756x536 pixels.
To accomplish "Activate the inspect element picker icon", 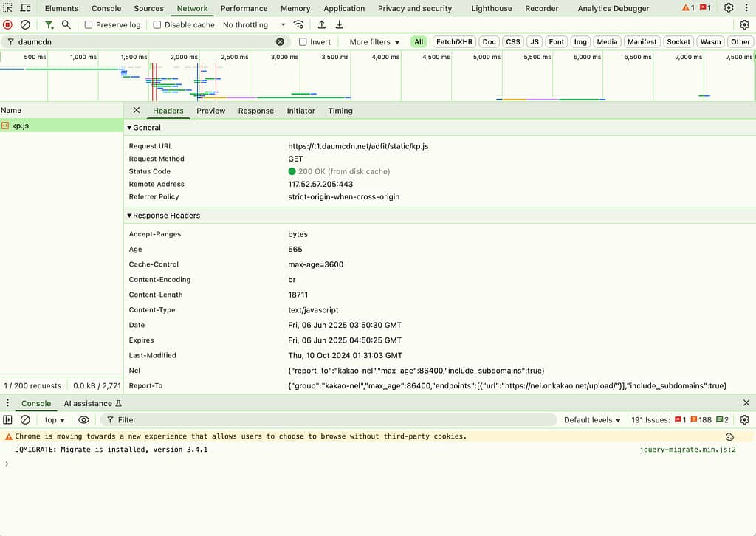I will pos(7,7).
